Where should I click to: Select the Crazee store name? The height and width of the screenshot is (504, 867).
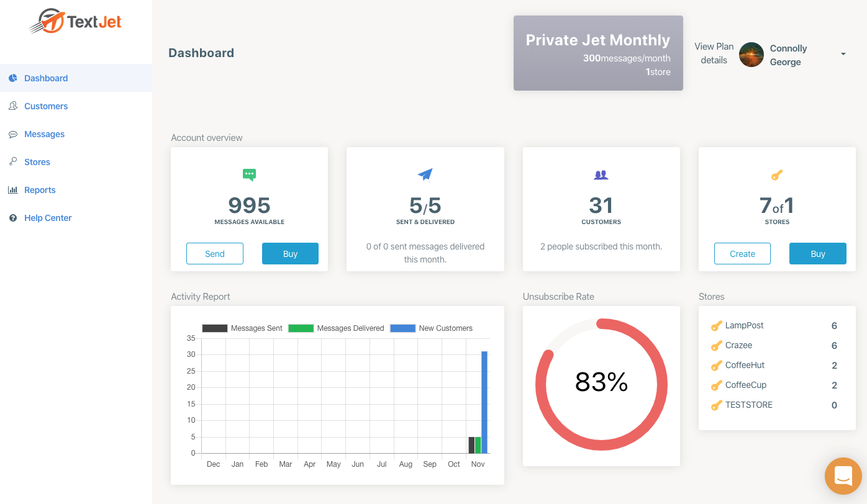click(738, 346)
